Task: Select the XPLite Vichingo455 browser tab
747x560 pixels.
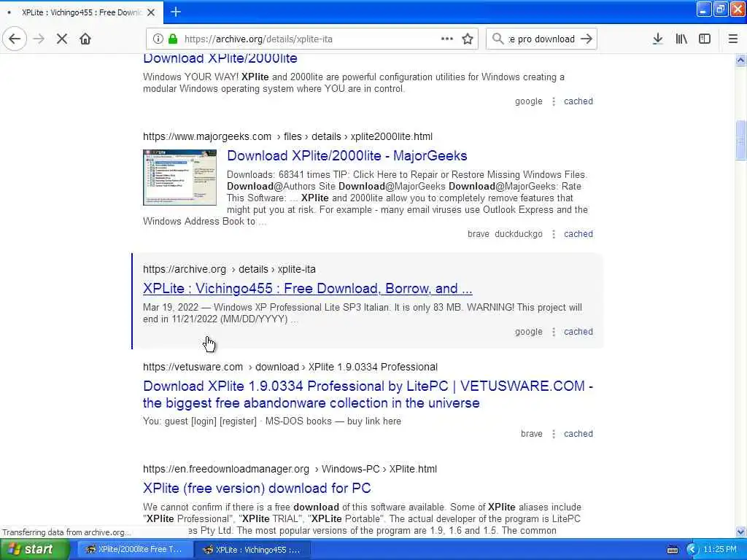Action: point(82,12)
